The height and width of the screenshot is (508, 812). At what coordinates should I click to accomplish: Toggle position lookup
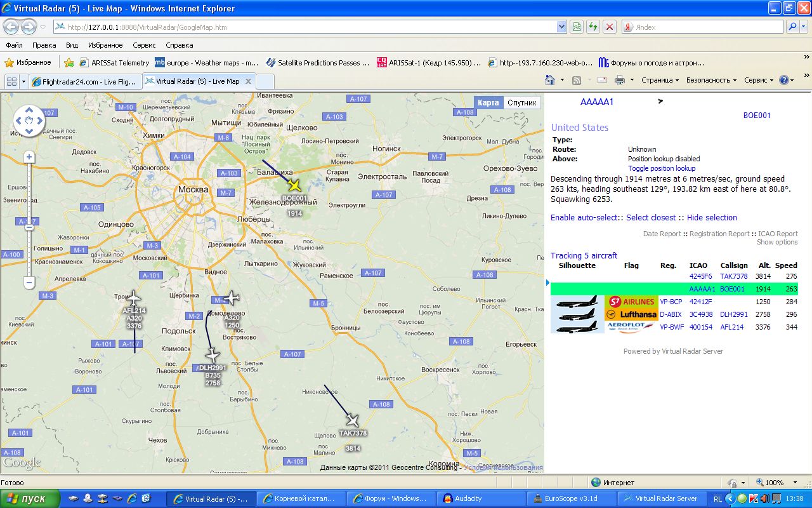662,168
